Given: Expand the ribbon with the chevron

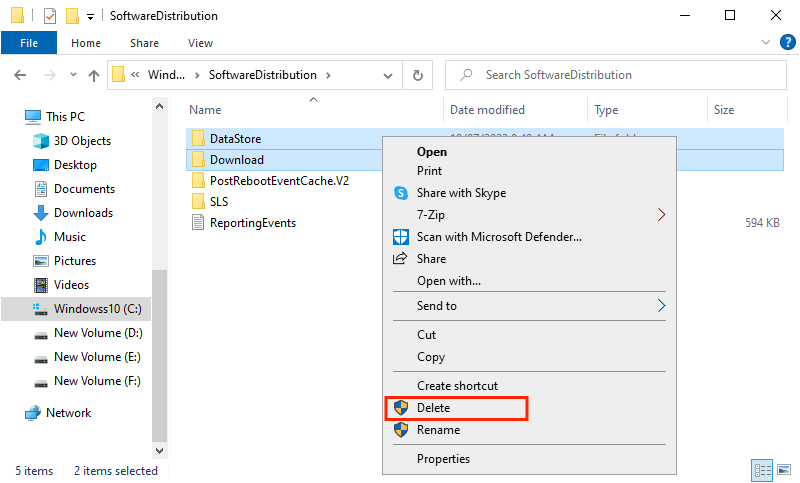Looking at the screenshot, I should click(x=766, y=42).
